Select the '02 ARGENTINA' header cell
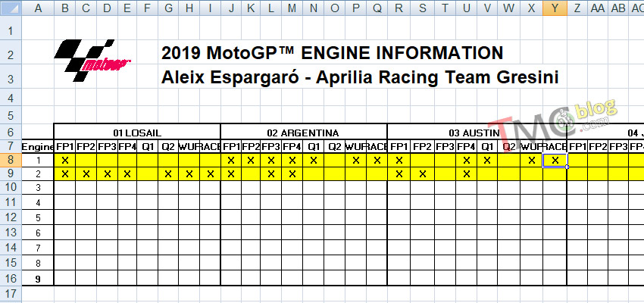The height and width of the screenshot is (303, 644). pos(304,133)
